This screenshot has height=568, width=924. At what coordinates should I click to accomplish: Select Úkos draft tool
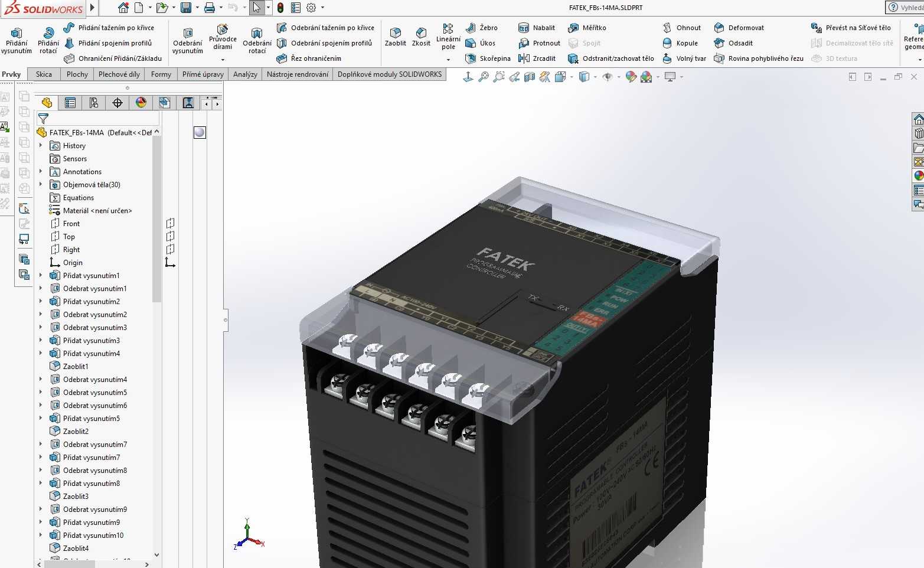(x=481, y=43)
